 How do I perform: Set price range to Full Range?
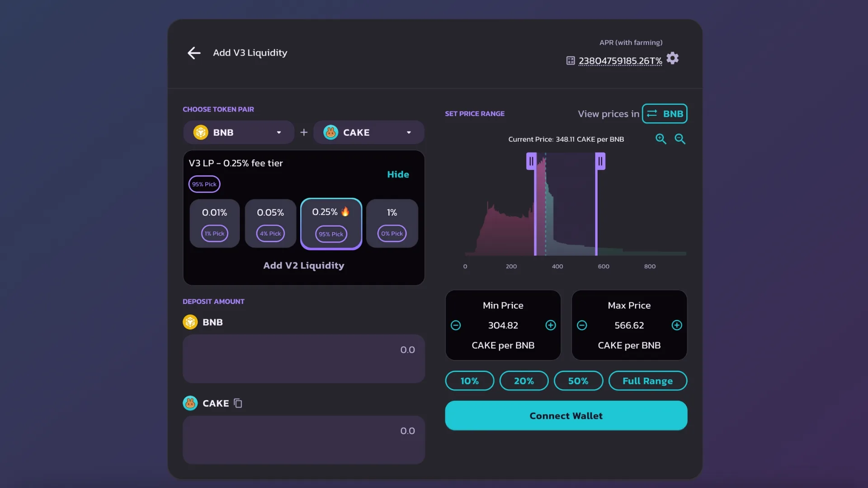pyautogui.click(x=647, y=380)
